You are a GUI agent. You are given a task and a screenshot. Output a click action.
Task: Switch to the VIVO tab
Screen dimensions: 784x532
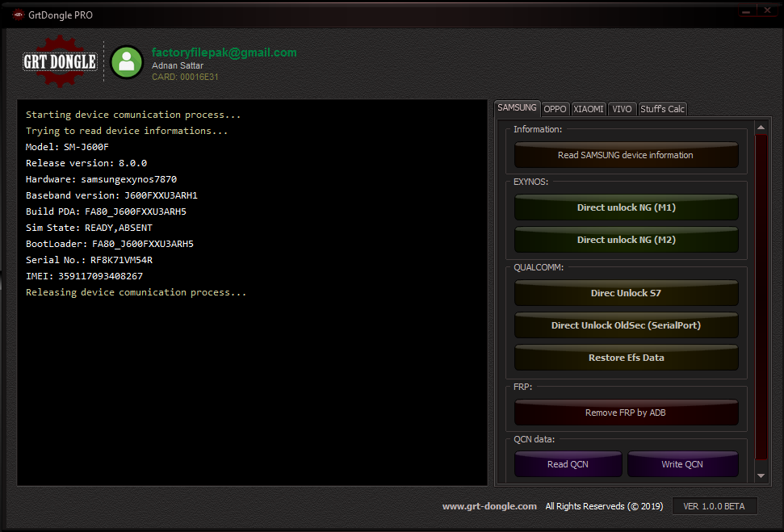point(622,109)
